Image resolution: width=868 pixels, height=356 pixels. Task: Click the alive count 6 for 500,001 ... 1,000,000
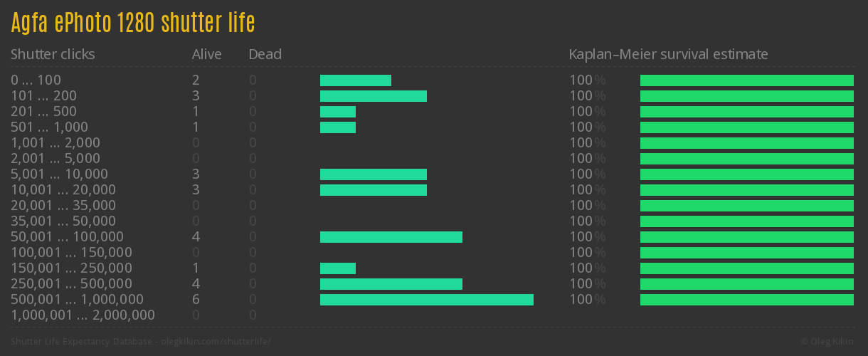[196, 300]
